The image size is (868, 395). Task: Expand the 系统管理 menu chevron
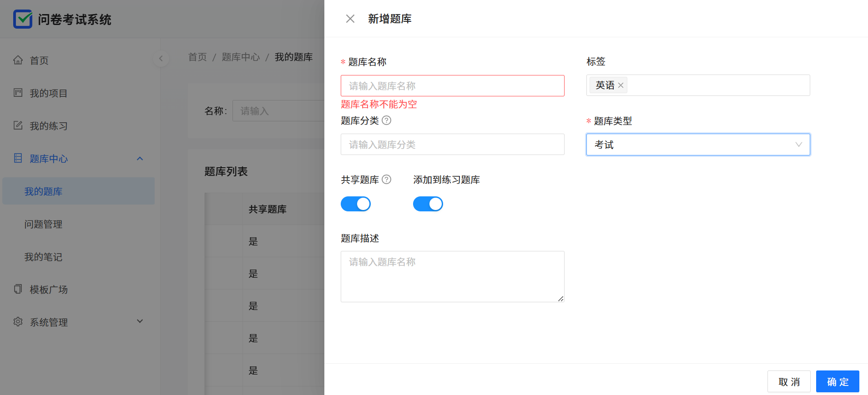[x=140, y=321]
